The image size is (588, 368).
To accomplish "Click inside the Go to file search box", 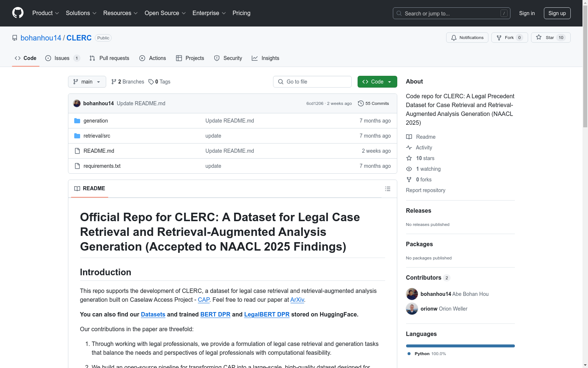I will pyautogui.click(x=312, y=82).
